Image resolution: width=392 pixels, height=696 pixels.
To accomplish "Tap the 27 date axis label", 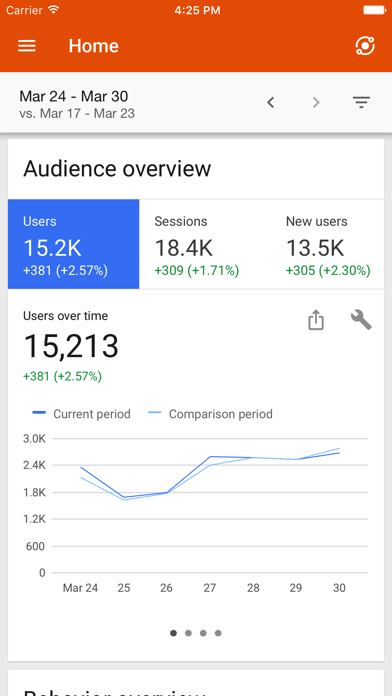I will point(210,588).
